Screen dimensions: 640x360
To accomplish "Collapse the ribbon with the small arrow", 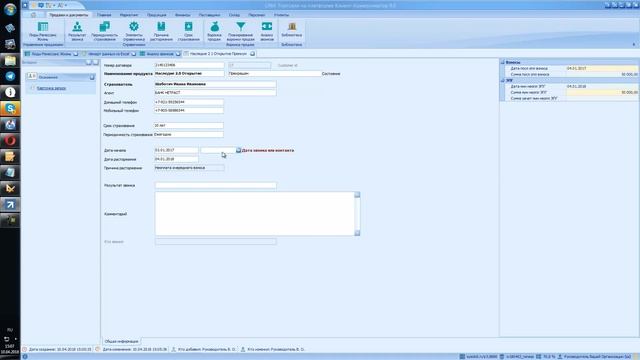I will coord(634,44).
